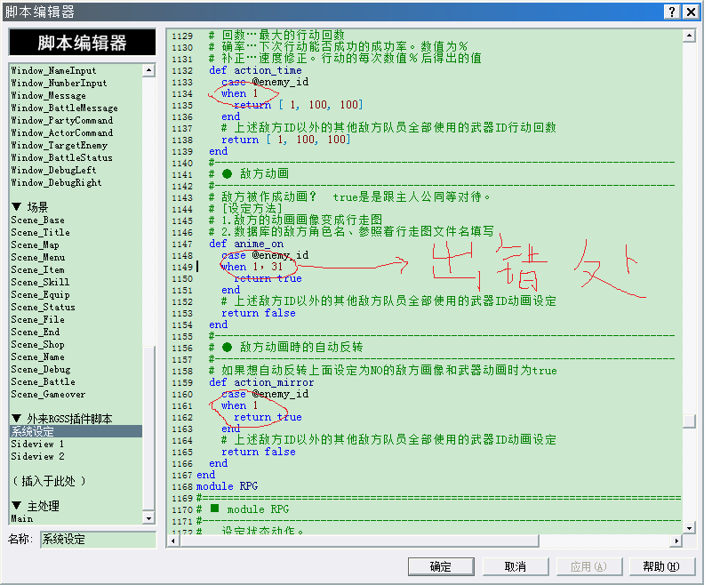Image resolution: width=728 pixels, height=585 pixels.
Task: Click code editor vertical scrollbar down arrow
Action: point(689,528)
